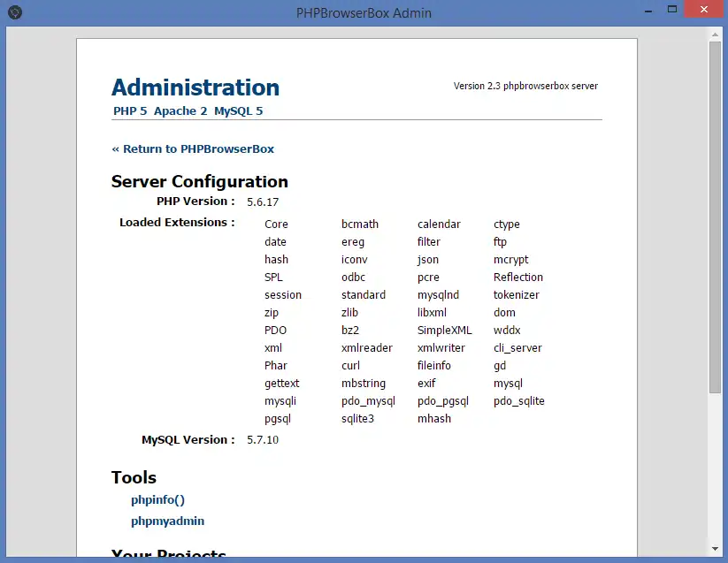The image size is (728, 563).
Task: Click the Version 2.3 phpbrowserbox server text
Action: click(525, 86)
